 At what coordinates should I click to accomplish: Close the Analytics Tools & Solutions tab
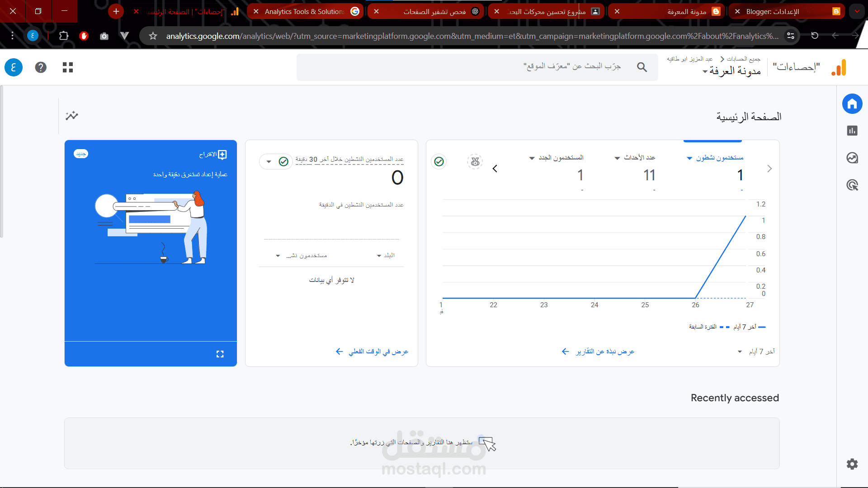pyautogui.click(x=256, y=11)
